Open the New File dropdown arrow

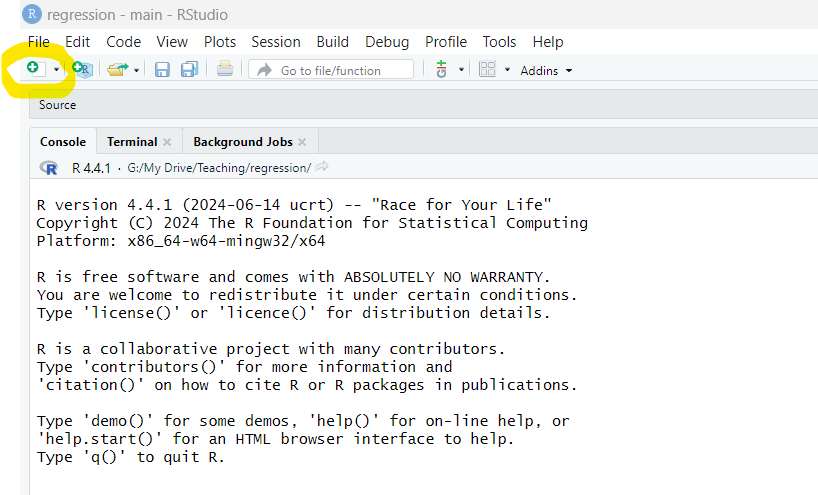click(x=56, y=70)
